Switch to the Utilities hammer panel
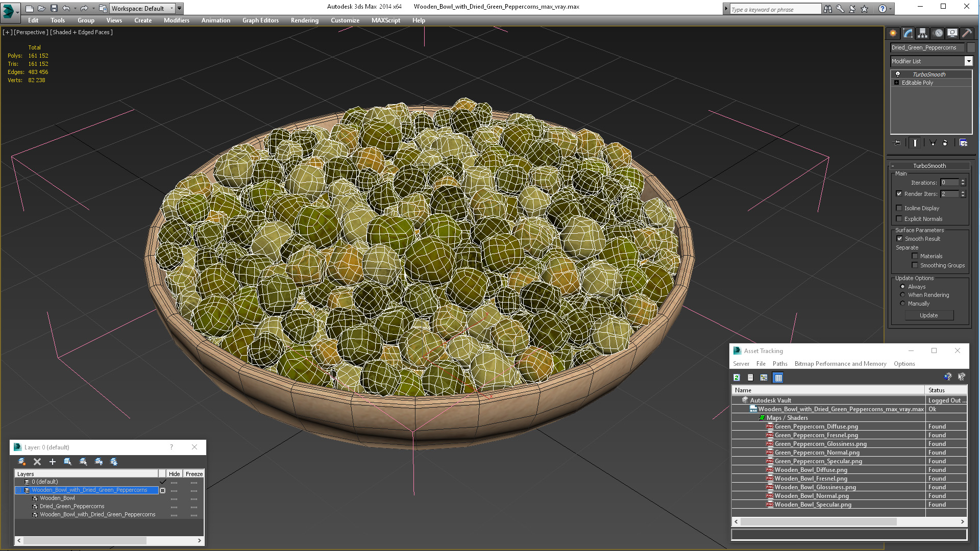The image size is (980, 551). [x=967, y=33]
